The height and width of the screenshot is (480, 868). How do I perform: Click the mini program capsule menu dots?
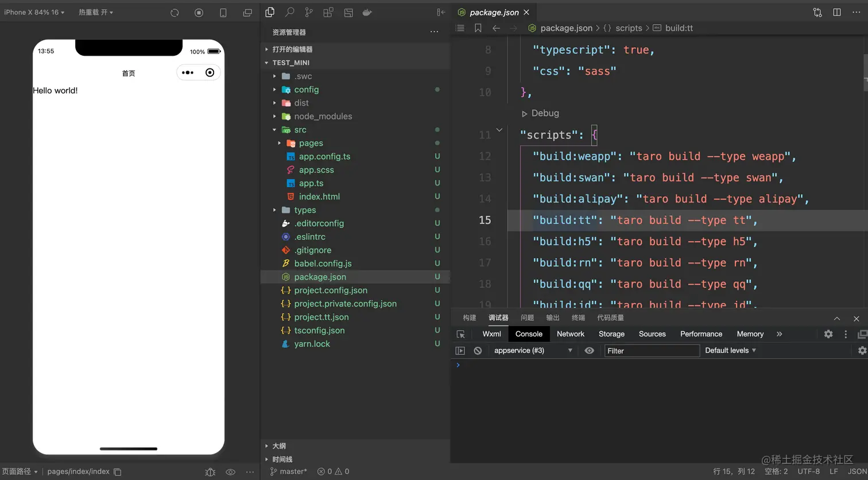(188, 72)
